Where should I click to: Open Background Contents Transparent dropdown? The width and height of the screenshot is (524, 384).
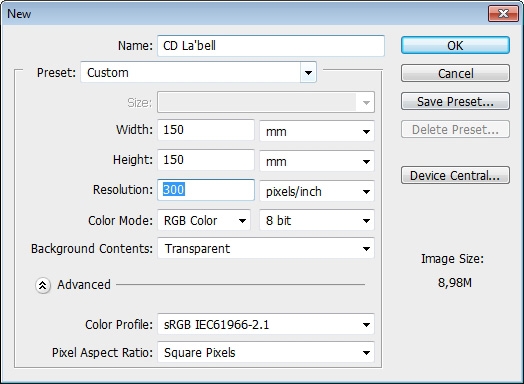coord(266,248)
